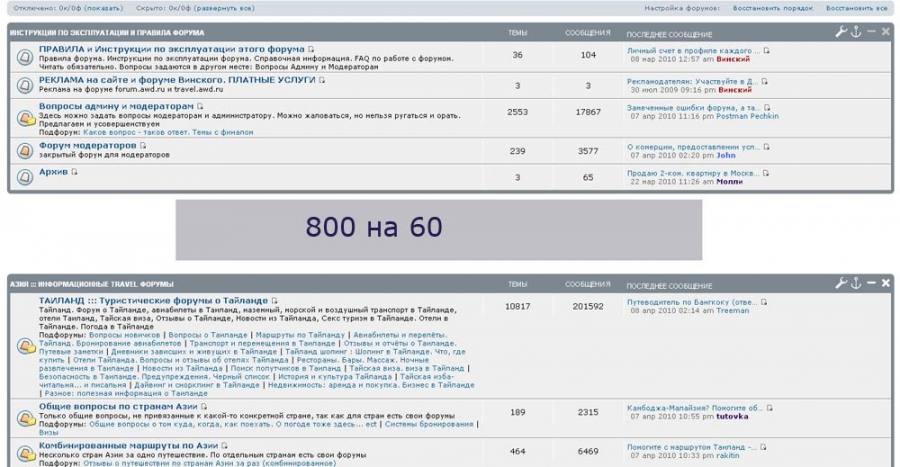
Task: Open the Маршруты по Тайланду subforum
Action: click(x=300, y=335)
